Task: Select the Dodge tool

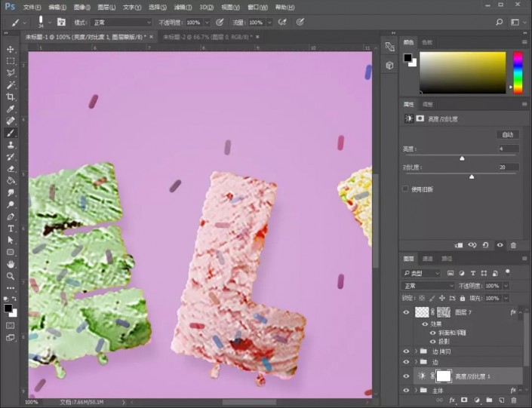Action: tap(11, 204)
